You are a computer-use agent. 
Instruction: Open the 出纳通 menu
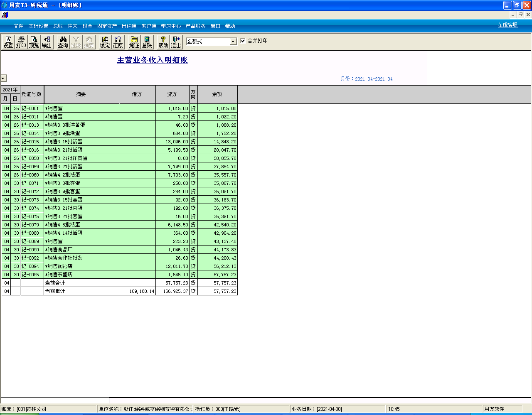pyautogui.click(x=129, y=26)
